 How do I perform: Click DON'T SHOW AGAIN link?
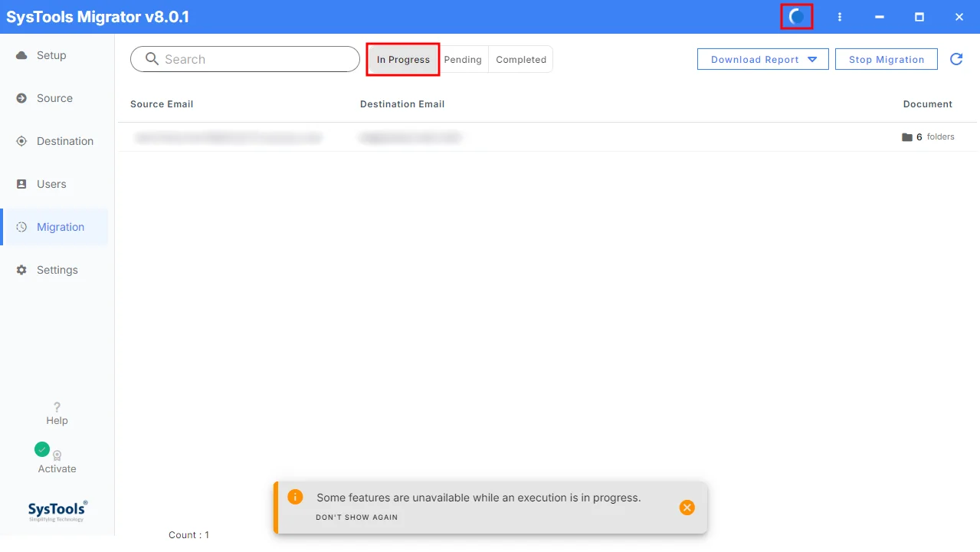tap(357, 517)
